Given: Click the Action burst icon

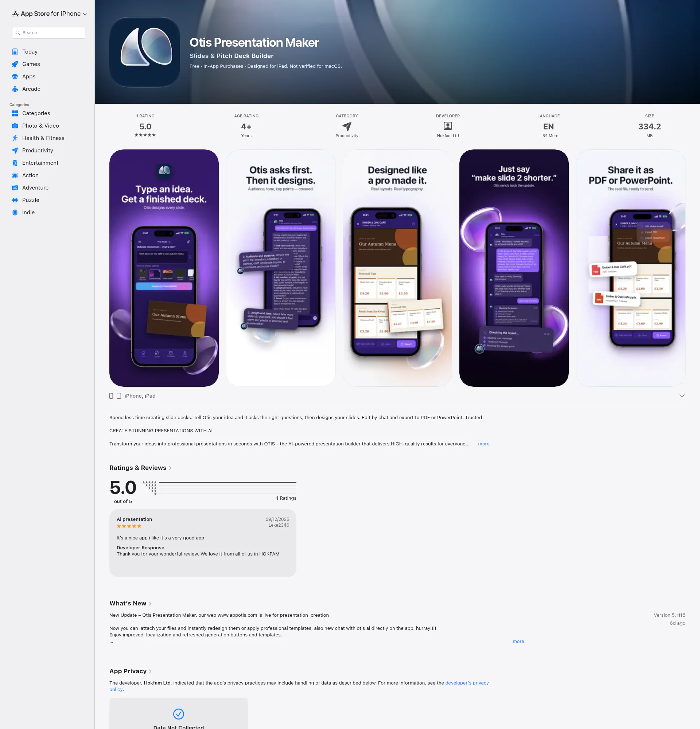Looking at the screenshot, I should [x=15, y=175].
